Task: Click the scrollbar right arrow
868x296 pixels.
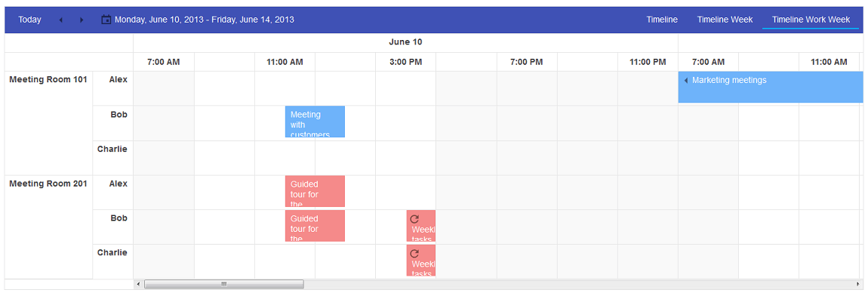Action: click(858, 285)
